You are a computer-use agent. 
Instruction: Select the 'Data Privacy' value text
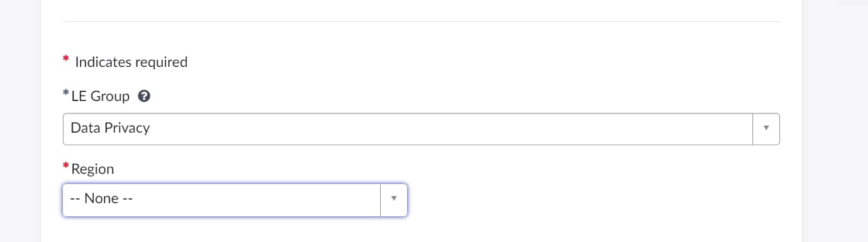(110, 127)
